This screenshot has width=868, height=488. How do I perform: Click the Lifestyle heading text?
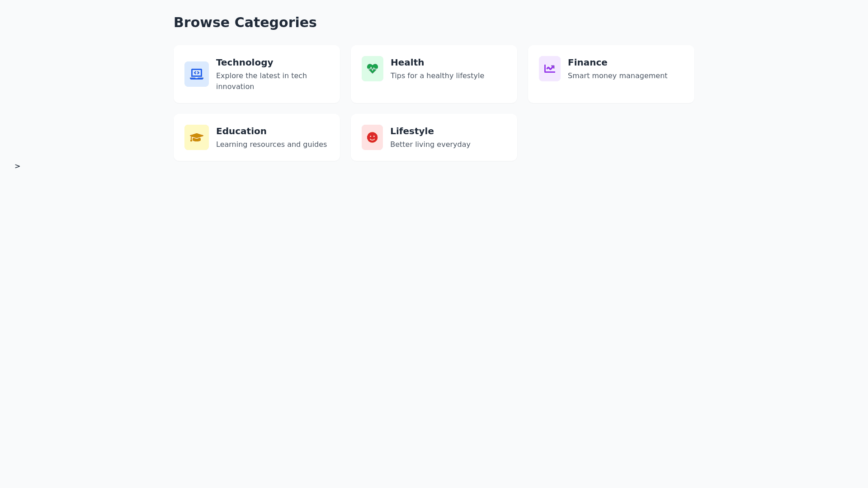412,131
